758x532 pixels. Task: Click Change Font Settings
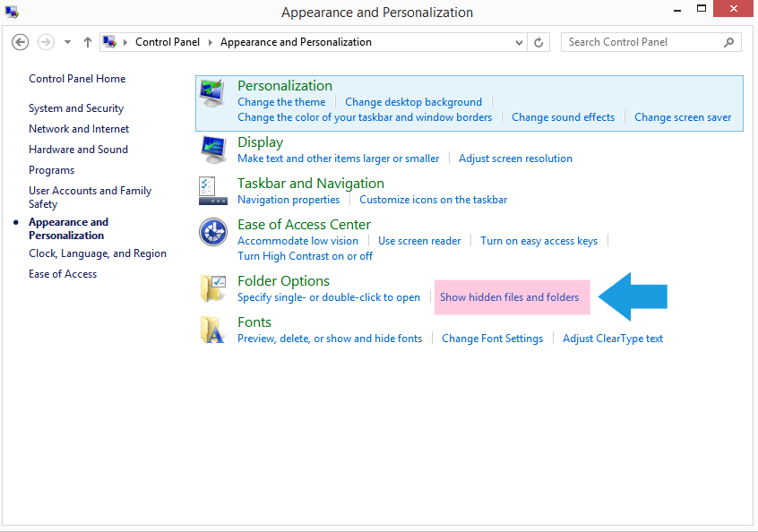click(x=492, y=339)
